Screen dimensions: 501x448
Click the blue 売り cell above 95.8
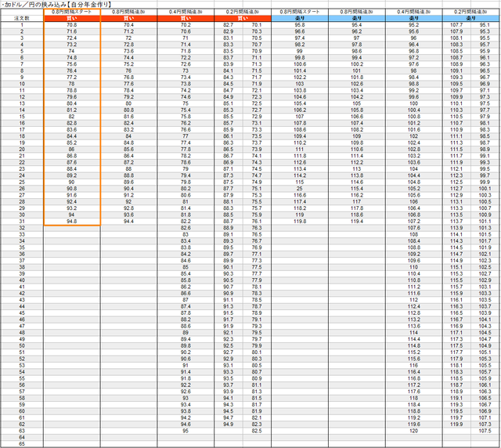point(300,18)
